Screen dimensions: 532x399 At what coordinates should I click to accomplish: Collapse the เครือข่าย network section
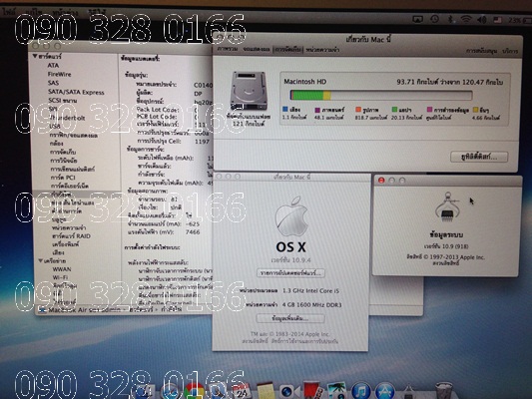point(41,260)
